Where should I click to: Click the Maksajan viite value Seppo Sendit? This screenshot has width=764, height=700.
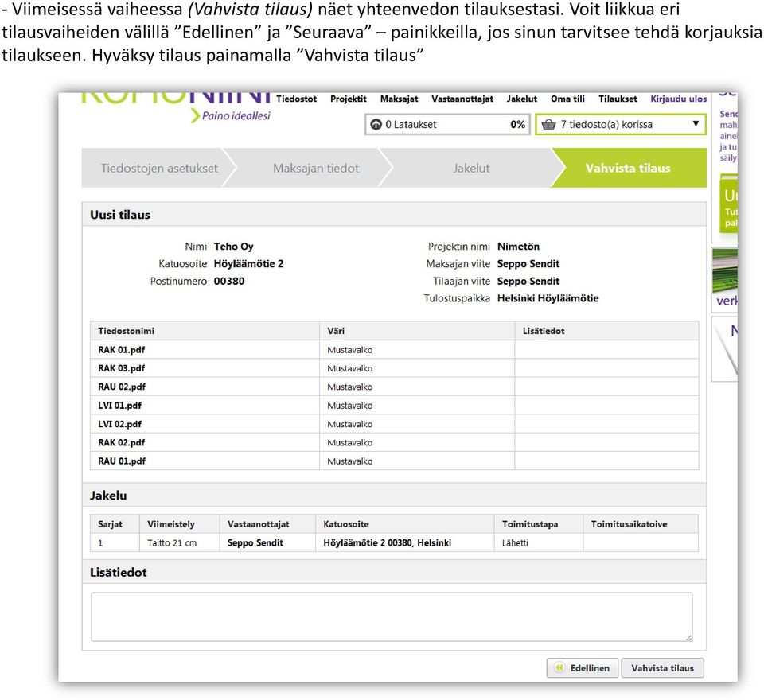(x=528, y=263)
